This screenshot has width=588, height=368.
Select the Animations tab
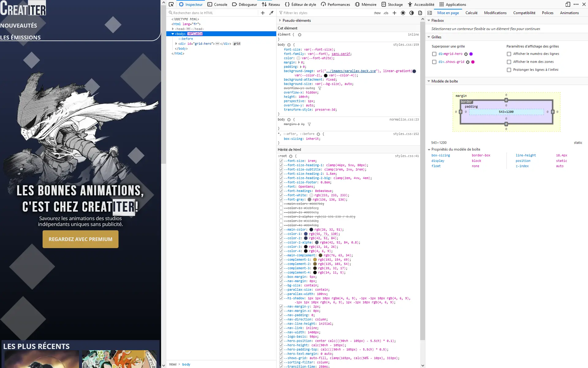[569, 13]
